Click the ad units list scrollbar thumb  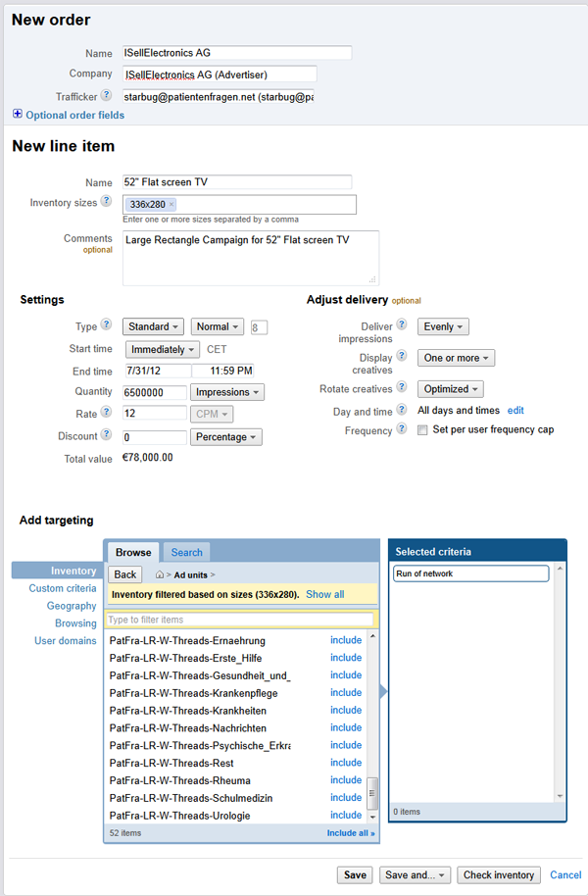(372, 793)
